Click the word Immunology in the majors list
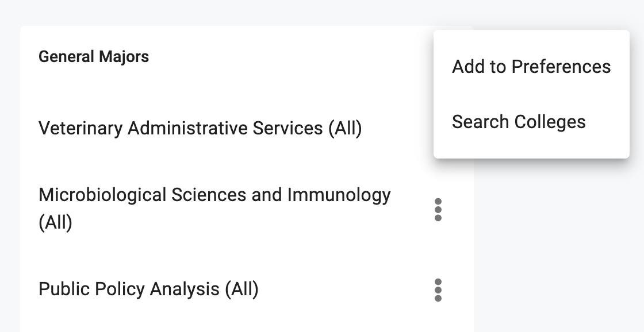 pos(339,195)
